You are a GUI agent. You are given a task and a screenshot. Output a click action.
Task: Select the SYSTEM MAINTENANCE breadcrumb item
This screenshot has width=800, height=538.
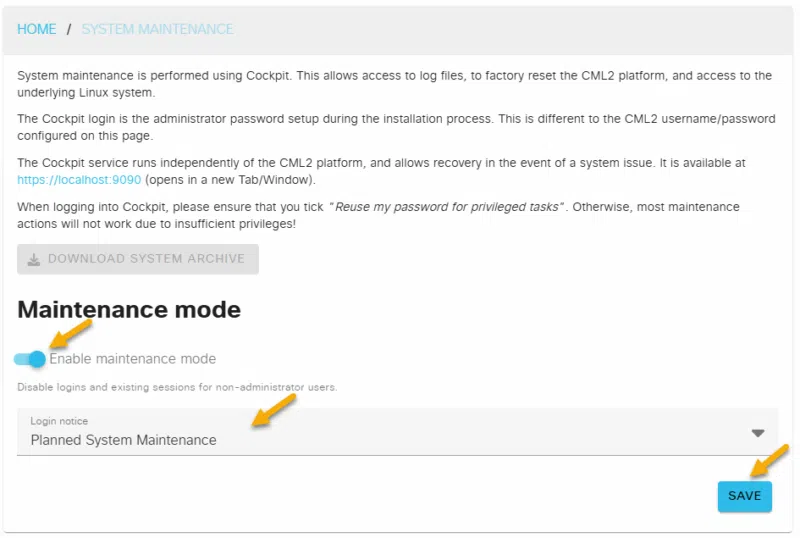[x=157, y=29]
